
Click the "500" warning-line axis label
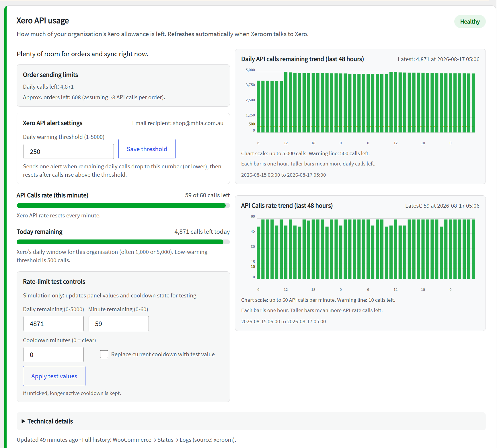(x=252, y=124)
